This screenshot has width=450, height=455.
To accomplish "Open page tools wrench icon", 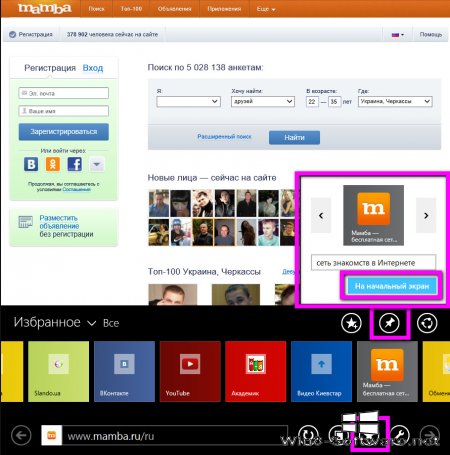I will click(400, 435).
